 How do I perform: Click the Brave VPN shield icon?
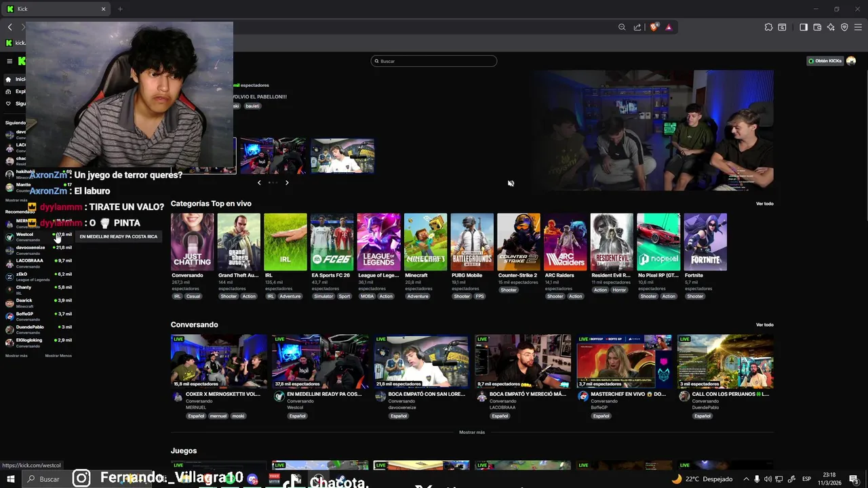(x=844, y=27)
